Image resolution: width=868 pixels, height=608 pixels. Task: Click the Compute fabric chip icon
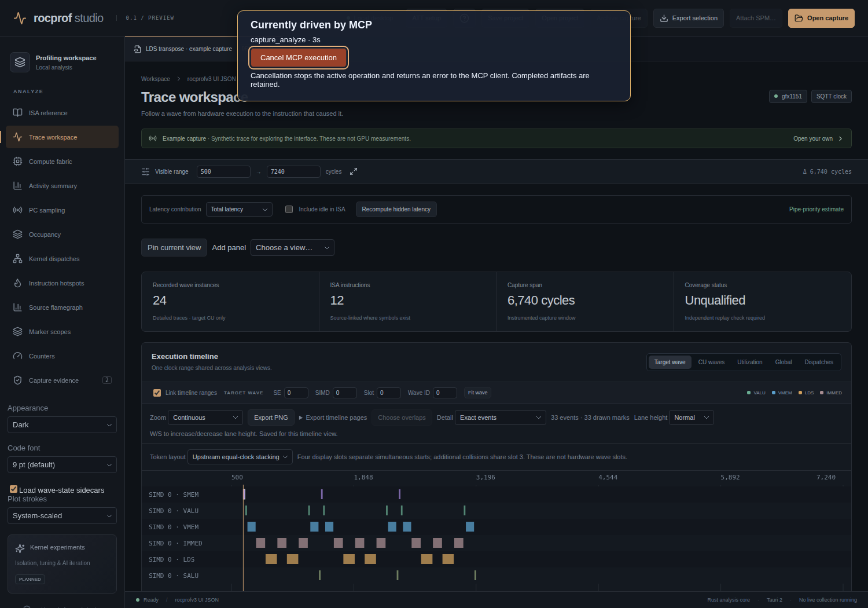(18, 162)
